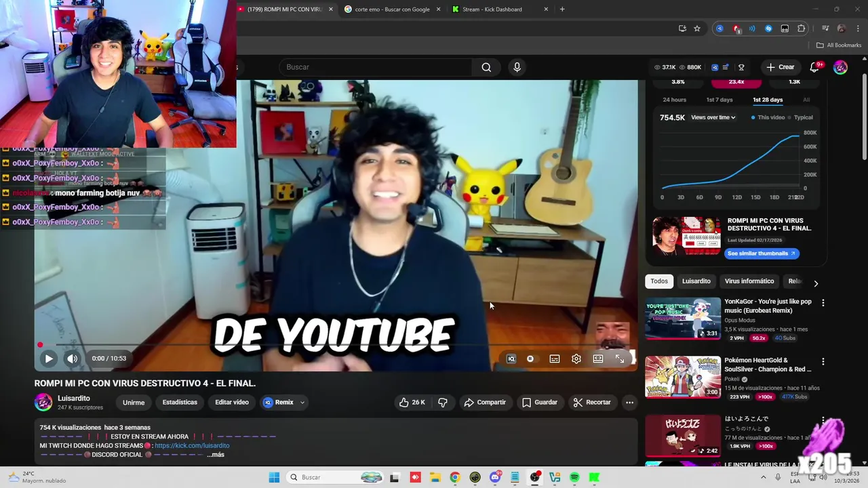
Task: Click the vidIQ trophy icon
Action: (741, 67)
